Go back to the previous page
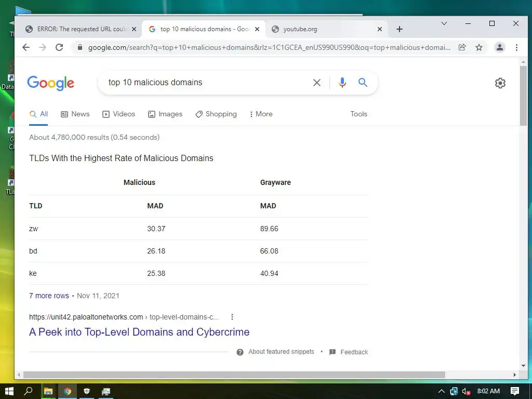 26,47
